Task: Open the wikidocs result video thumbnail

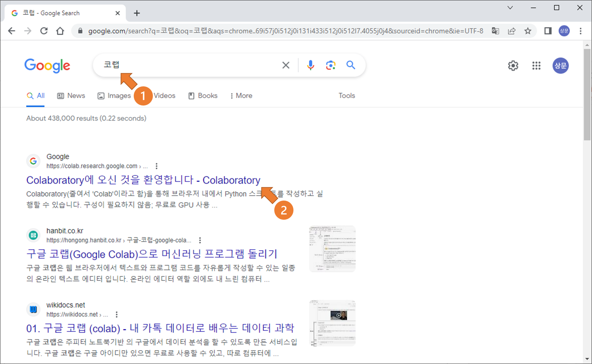Action: coord(332,323)
